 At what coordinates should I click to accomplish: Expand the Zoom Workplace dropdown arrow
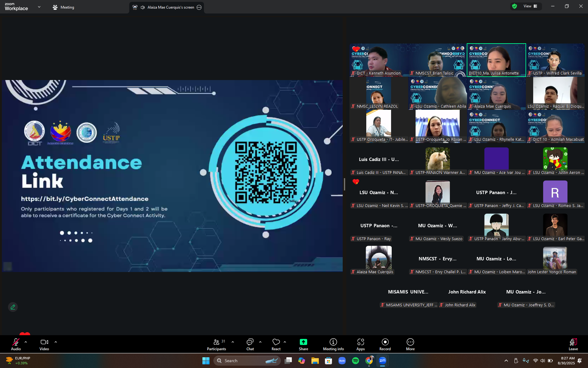[x=39, y=7]
